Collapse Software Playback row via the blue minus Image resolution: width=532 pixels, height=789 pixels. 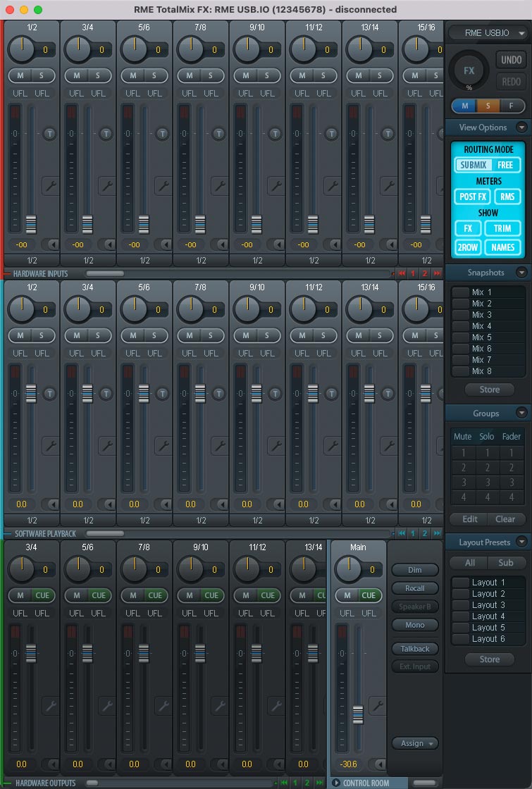(8, 533)
